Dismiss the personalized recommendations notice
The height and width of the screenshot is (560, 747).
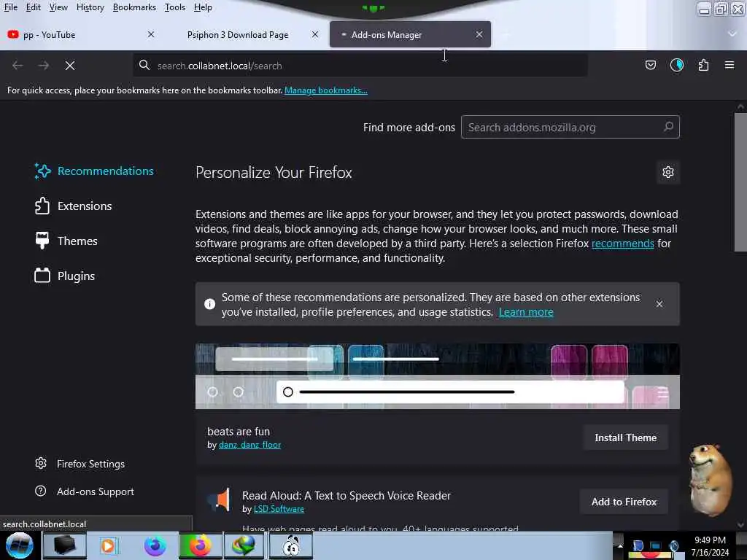659,304
